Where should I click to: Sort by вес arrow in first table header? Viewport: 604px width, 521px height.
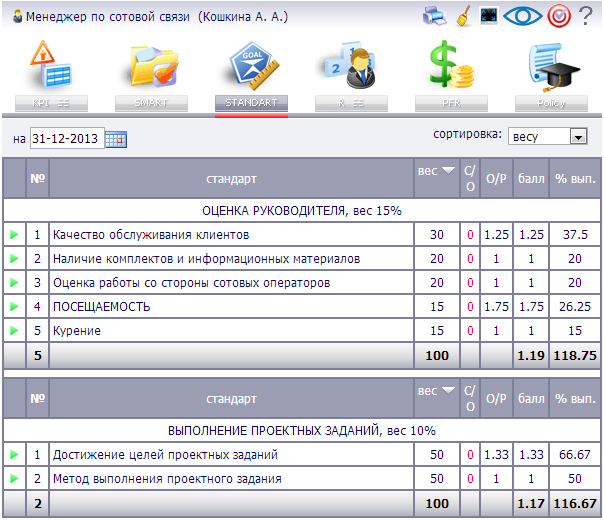tap(448, 170)
